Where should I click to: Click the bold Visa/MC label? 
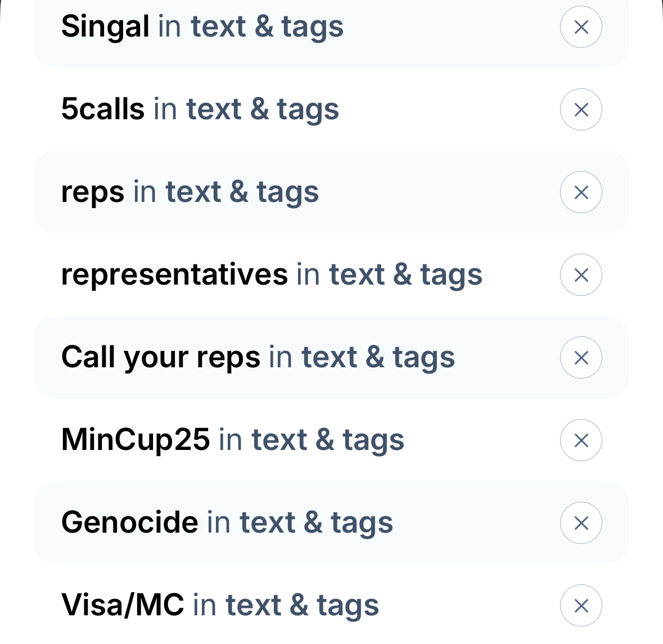pyautogui.click(x=123, y=605)
